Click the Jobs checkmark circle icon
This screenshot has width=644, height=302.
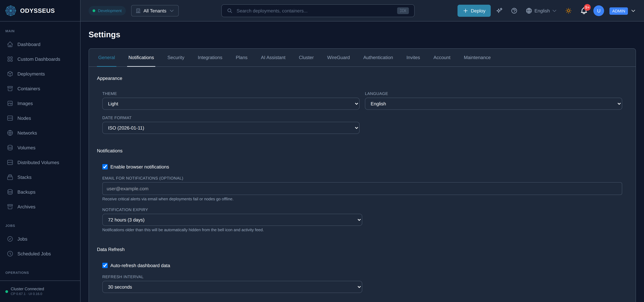[x=10, y=239]
